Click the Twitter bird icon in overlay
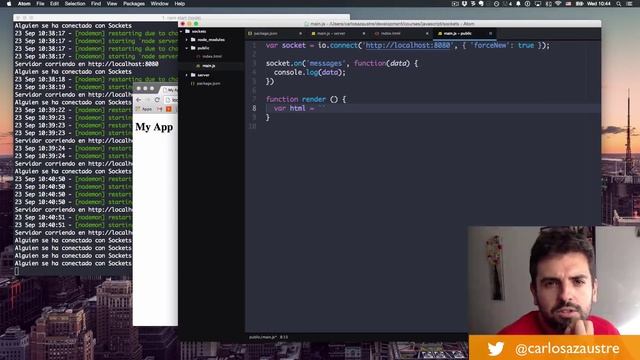The image size is (640, 360). pos(496,349)
